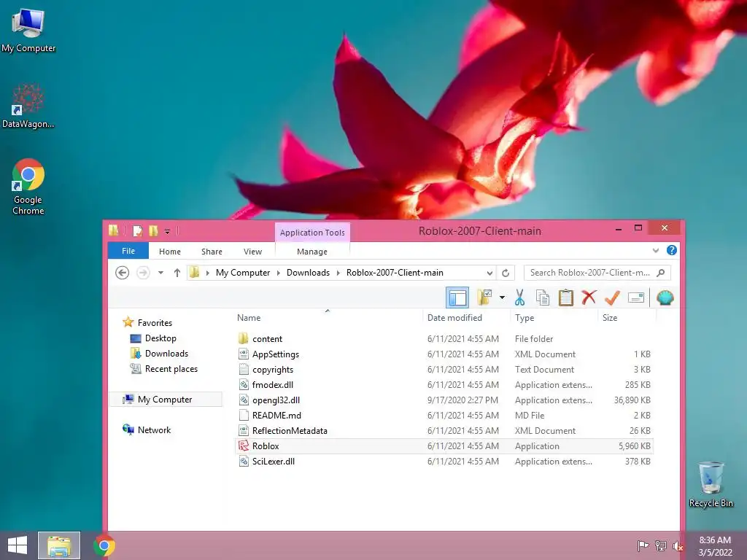Click My Computer in the address breadcrumb
Screen dimensions: 747x560
coord(242,273)
